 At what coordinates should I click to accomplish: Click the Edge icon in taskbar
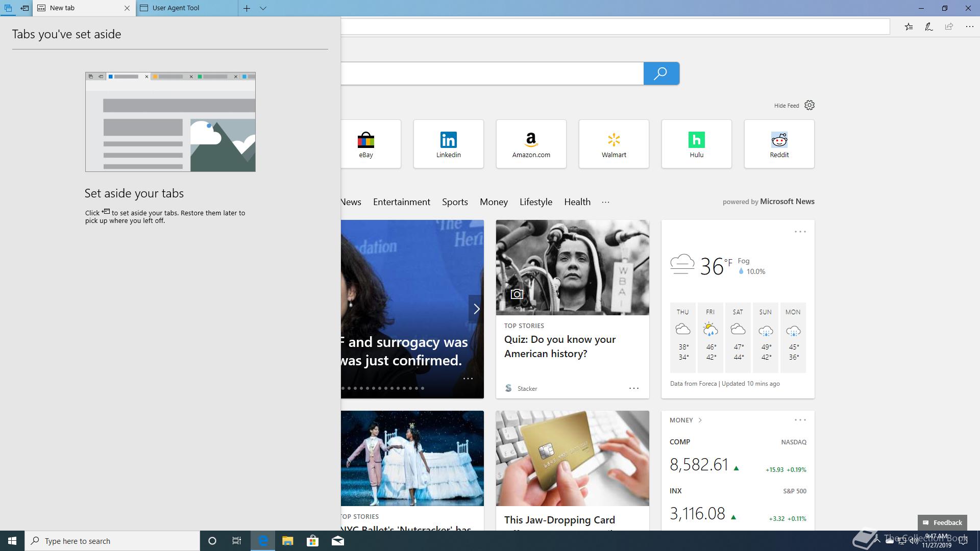[263, 541]
